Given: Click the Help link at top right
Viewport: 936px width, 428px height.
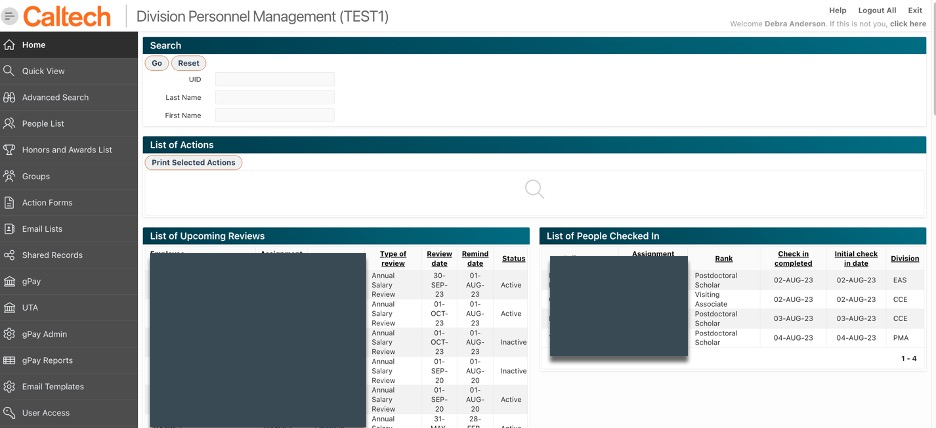Looking at the screenshot, I should pyautogui.click(x=837, y=10).
